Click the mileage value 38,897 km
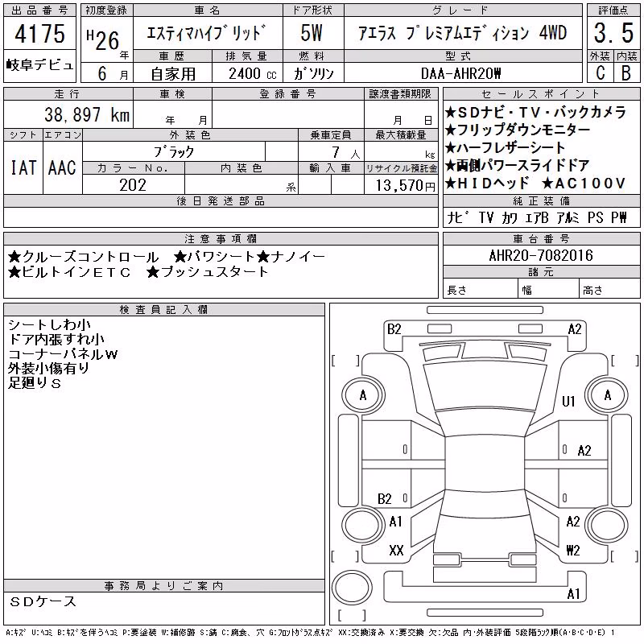The height and width of the screenshot is (644, 644). tap(87, 114)
